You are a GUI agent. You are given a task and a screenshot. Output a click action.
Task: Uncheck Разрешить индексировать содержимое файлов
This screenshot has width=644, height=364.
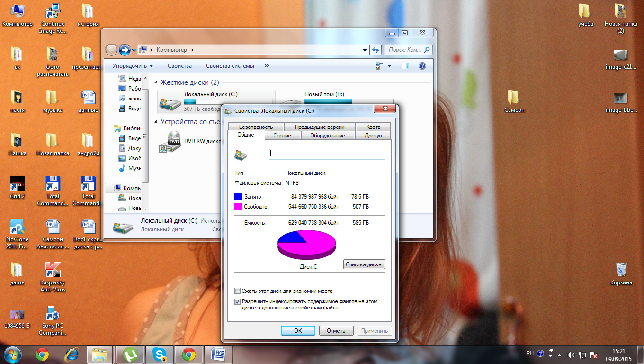click(238, 301)
